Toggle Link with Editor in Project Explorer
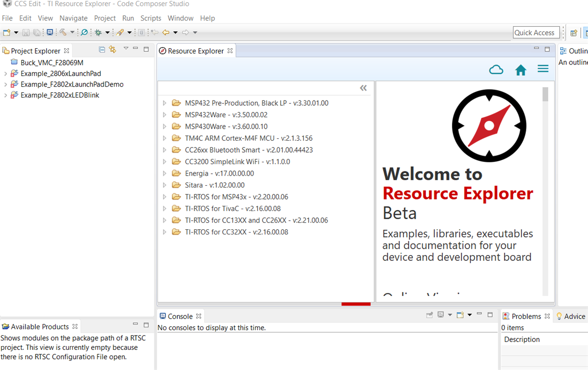Image resolution: width=588 pixels, height=370 pixels. [x=112, y=49]
